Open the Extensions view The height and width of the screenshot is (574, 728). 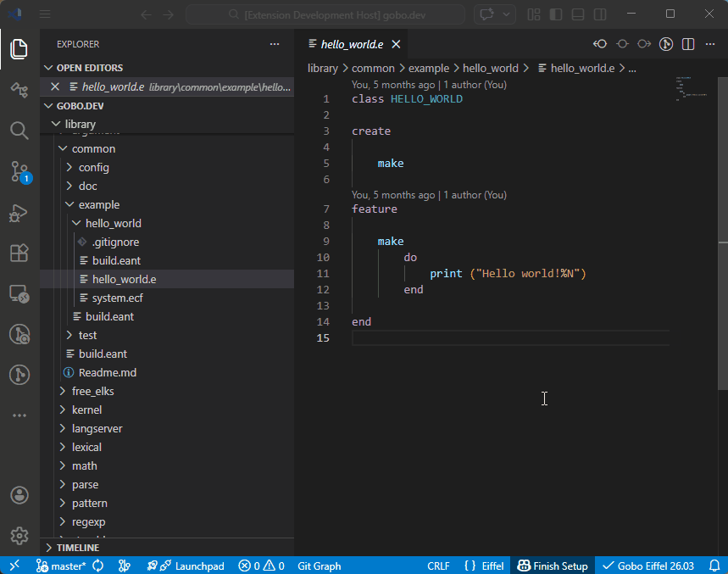coord(19,254)
